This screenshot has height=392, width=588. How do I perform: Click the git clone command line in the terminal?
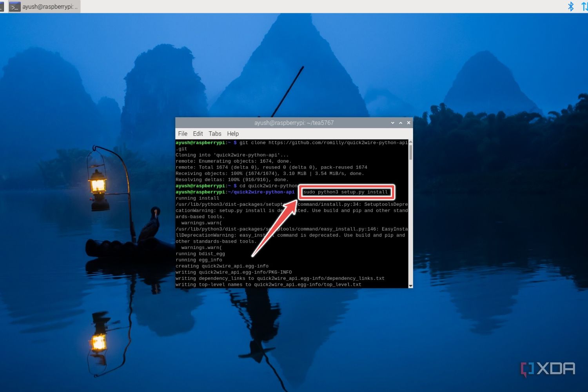[x=290, y=143]
